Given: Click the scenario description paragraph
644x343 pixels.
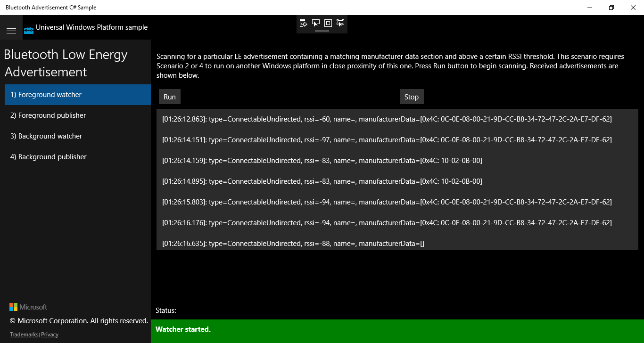Looking at the screenshot, I should (x=390, y=66).
